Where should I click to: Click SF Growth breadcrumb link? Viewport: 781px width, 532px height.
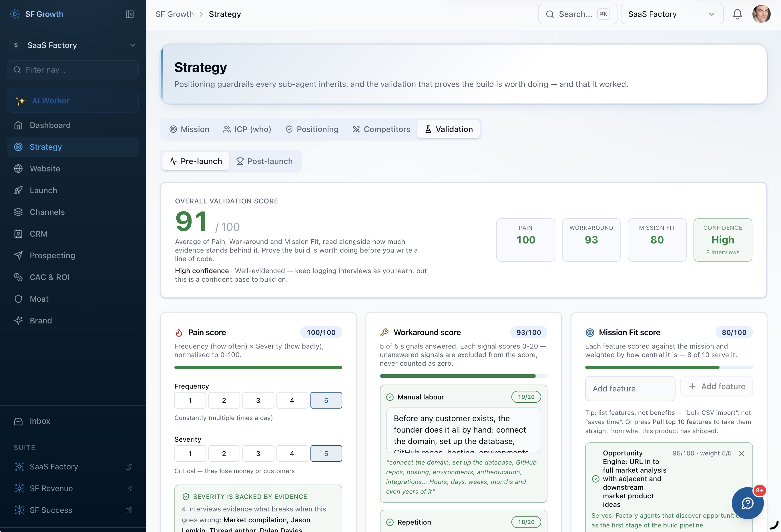tap(175, 14)
